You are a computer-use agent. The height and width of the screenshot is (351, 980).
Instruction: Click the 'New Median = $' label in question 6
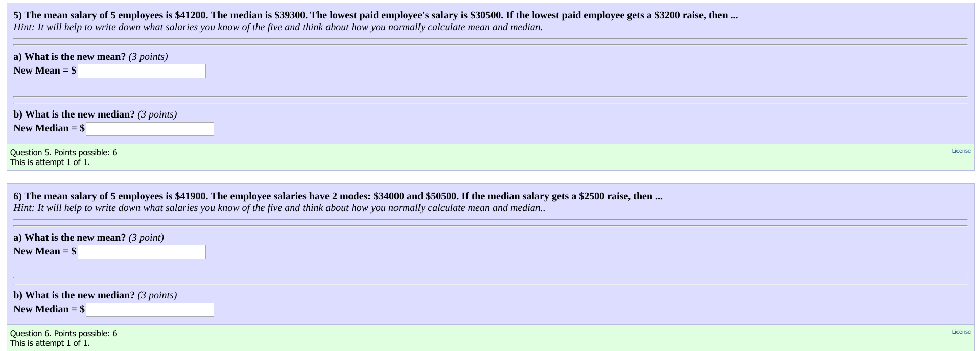pyautogui.click(x=49, y=309)
